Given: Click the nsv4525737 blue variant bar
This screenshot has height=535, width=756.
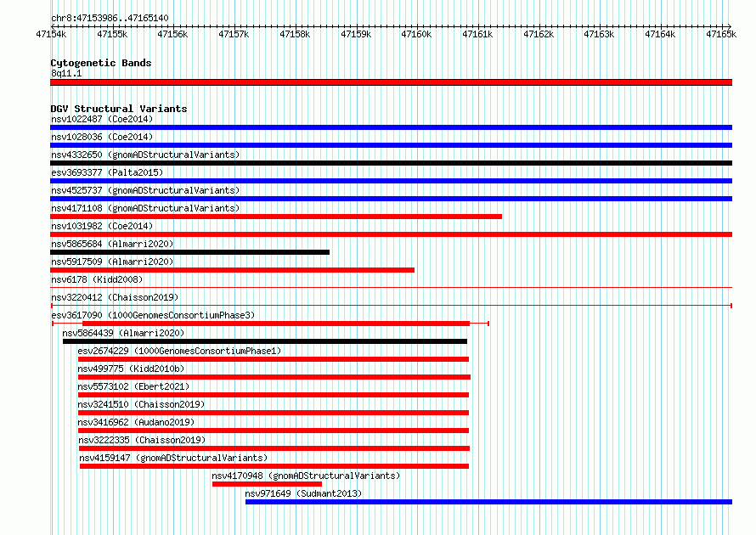Looking at the screenshot, I should click(391, 199).
